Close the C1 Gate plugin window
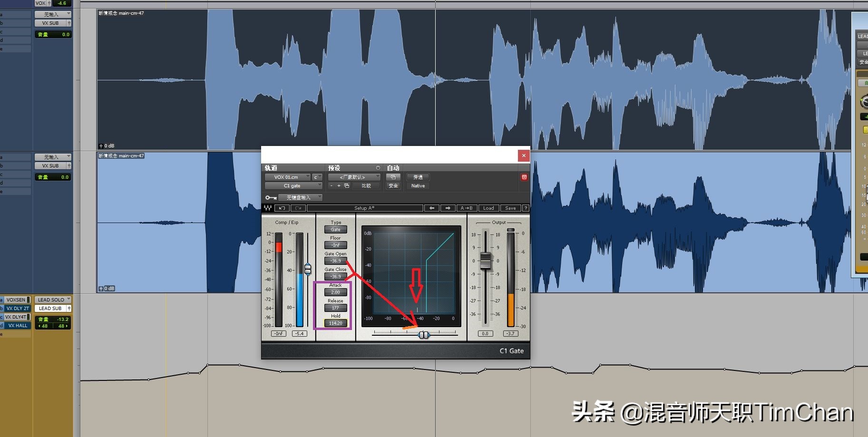Image resolution: width=868 pixels, height=437 pixels. coord(524,155)
